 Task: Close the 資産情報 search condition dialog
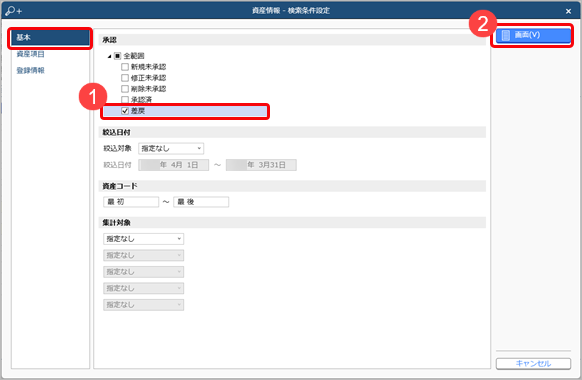pyautogui.click(x=568, y=11)
